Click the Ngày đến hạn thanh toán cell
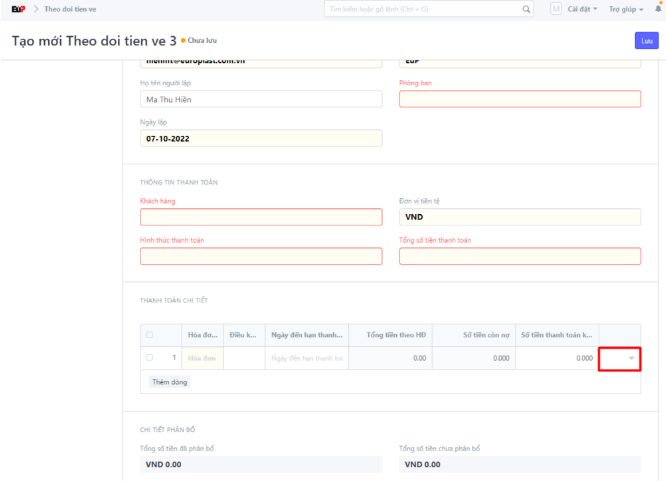Viewport: 666px width, 481px height. pos(305,358)
